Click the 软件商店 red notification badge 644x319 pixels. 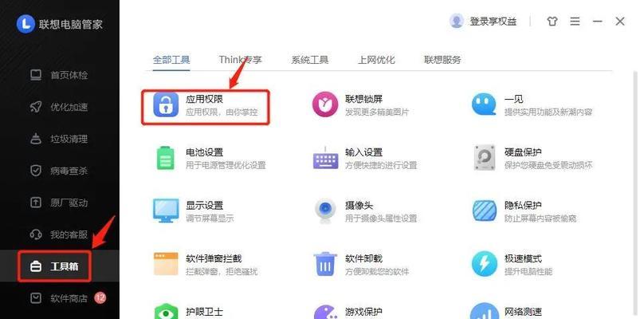coord(100,297)
